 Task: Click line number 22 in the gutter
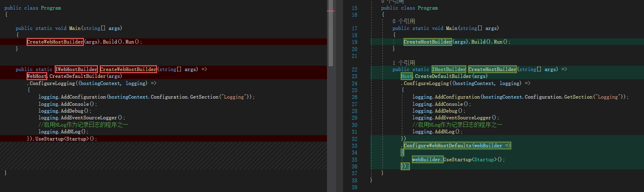pos(354,69)
